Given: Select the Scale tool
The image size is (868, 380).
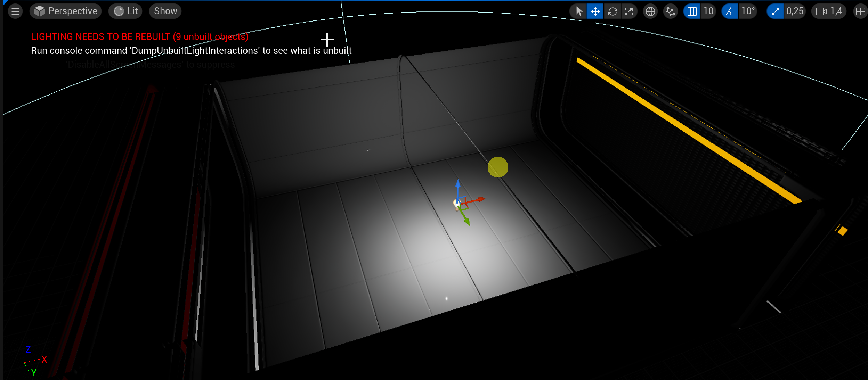Looking at the screenshot, I should click(x=629, y=11).
